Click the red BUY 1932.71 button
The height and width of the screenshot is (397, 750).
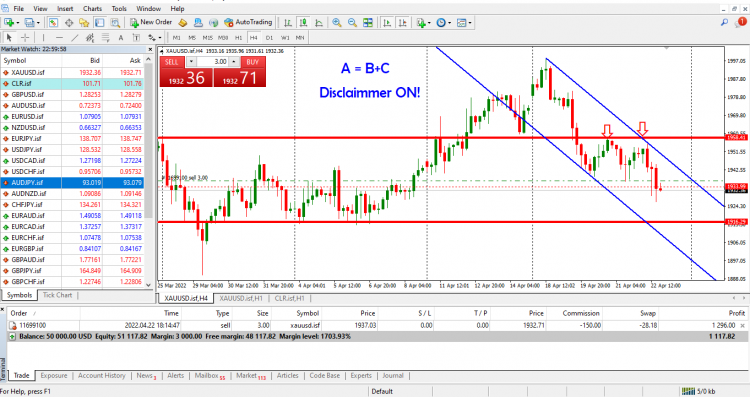(x=239, y=72)
